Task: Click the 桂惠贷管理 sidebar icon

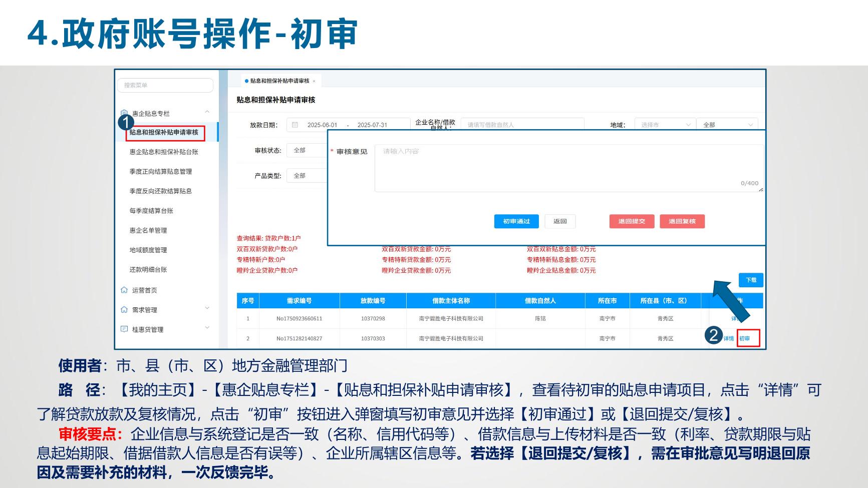Action: click(x=124, y=329)
